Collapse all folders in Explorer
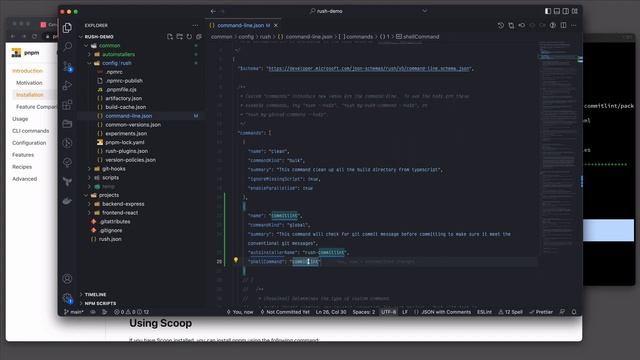The image size is (640, 360). (x=199, y=37)
